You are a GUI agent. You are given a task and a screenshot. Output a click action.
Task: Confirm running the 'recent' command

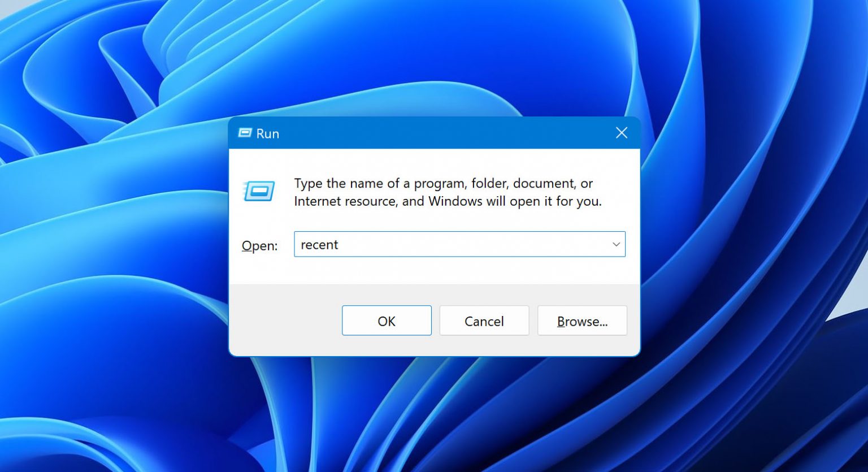coord(387,321)
